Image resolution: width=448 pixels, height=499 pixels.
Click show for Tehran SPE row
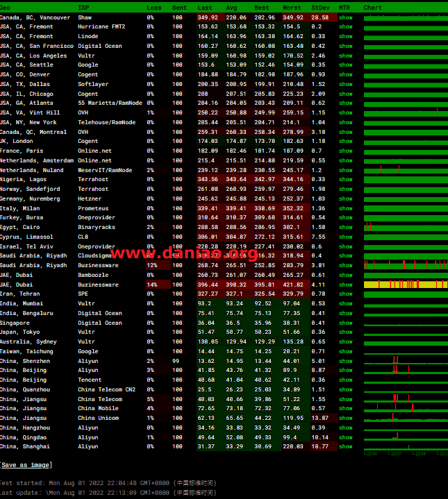tap(345, 294)
